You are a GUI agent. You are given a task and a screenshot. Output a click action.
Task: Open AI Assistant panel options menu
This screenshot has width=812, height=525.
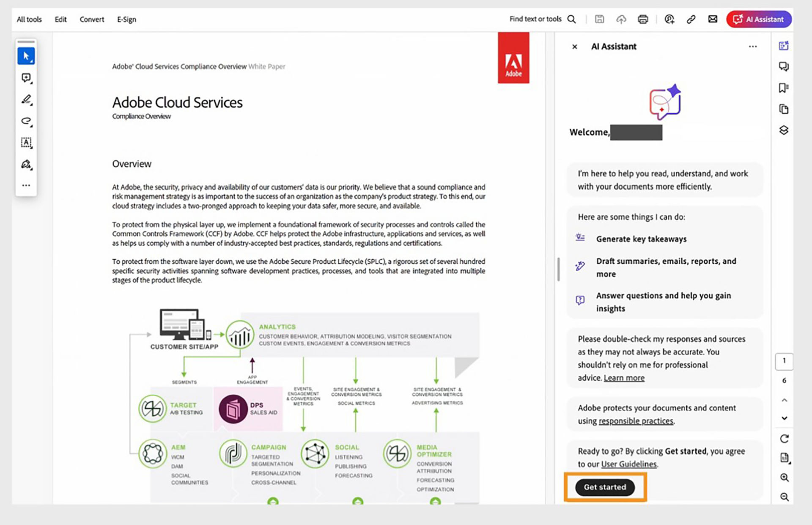click(x=753, y=47)
